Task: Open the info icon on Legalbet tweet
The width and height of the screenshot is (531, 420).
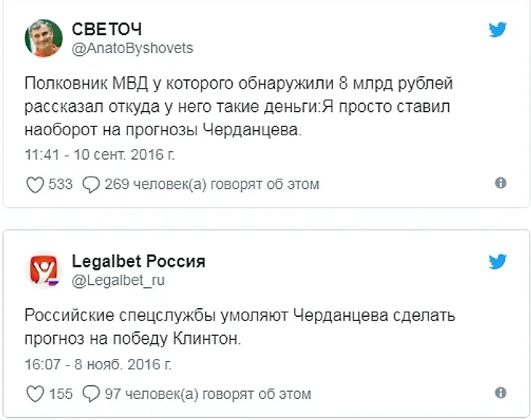Action: click(500, 392)
